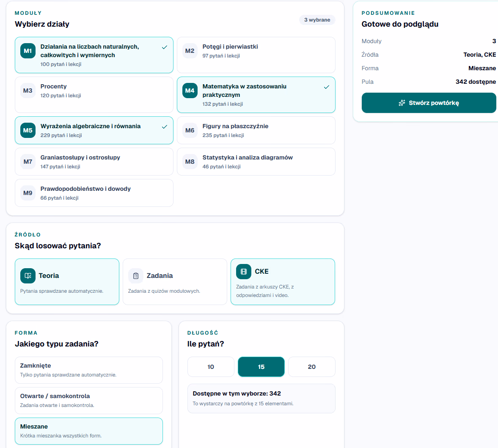Click the checkmark on Matematyka w zastosowaniu praktycznym
Viewport: 498px width, 448px height.
(x=327, y=87)
